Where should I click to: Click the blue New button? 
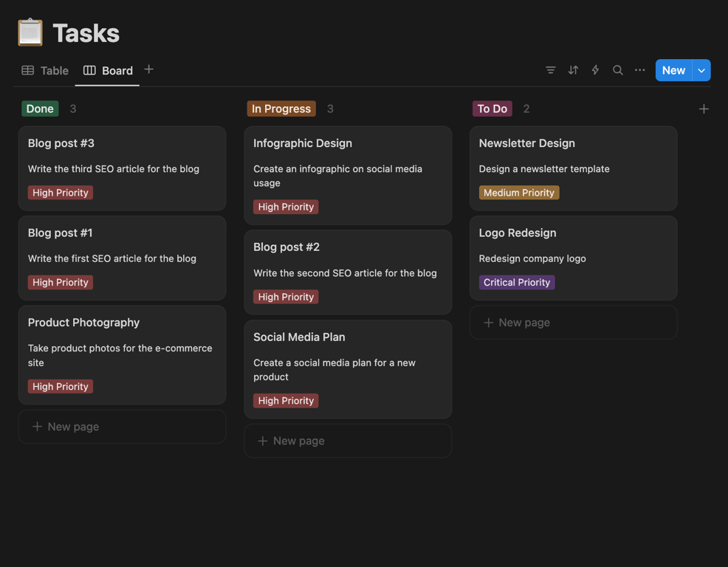tap(673, 70)
